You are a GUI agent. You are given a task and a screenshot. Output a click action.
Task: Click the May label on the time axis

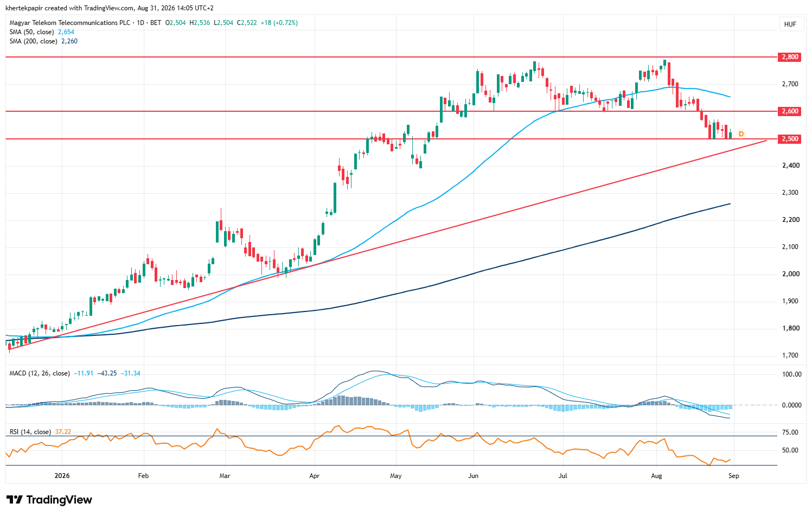(x=396, y=476)
